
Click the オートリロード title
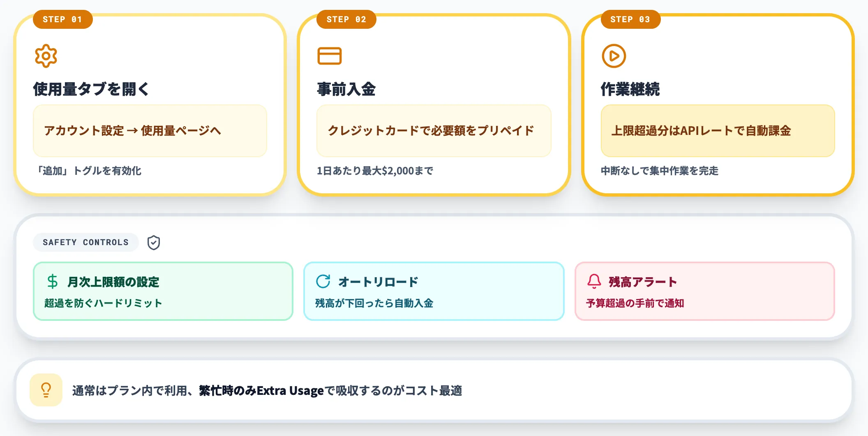tap(378, 282)
